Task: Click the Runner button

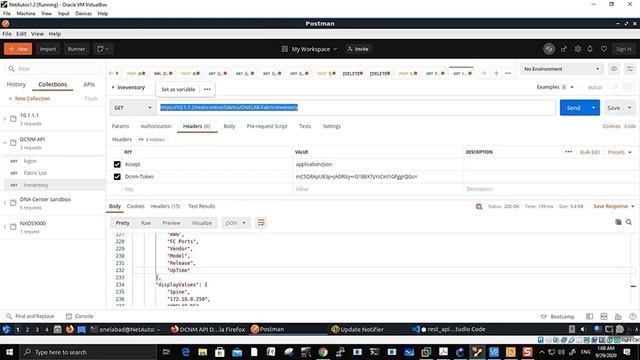Action: 76,49
